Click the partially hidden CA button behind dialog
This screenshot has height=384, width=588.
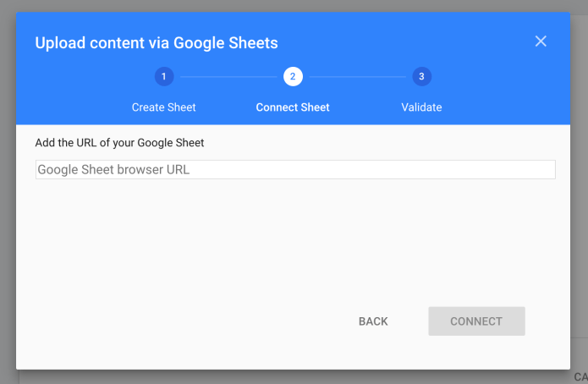[580, 376]
